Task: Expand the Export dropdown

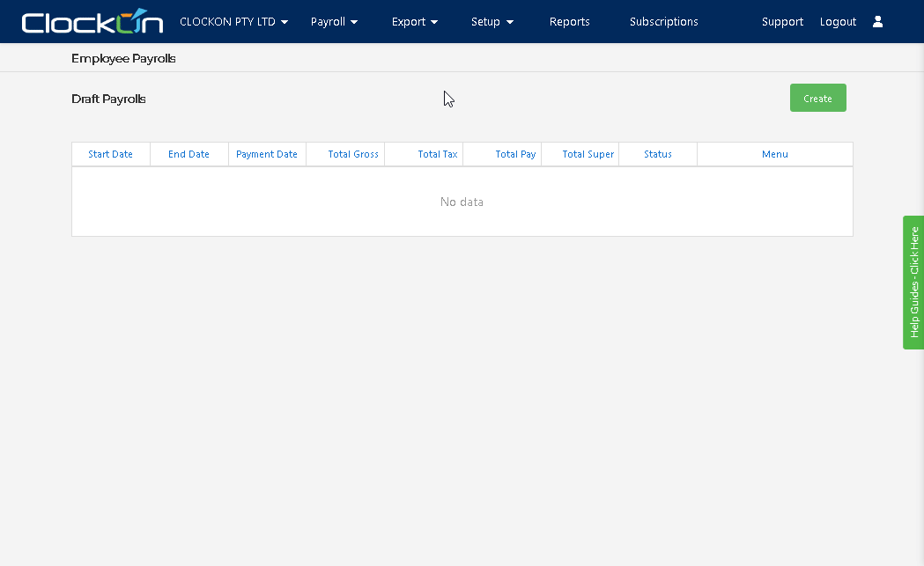Action: coord(414,21)
